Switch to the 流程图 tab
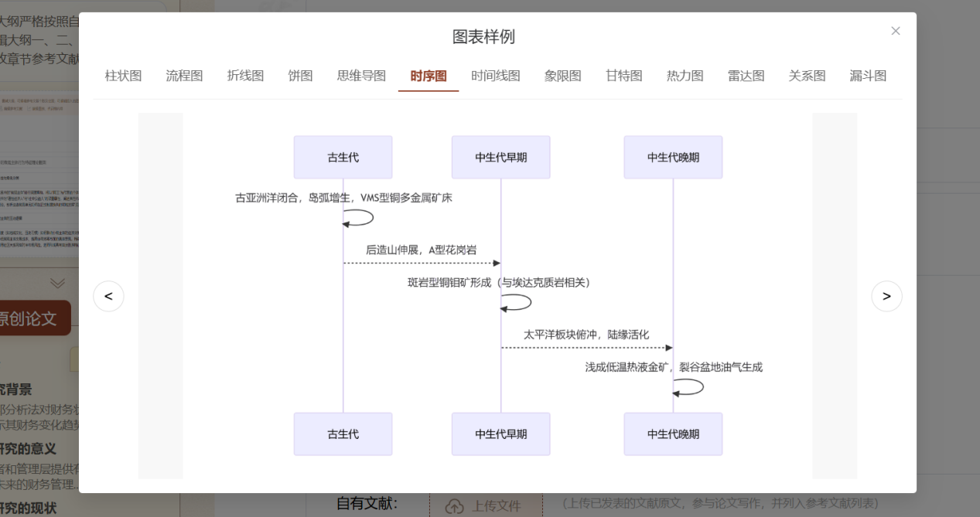 [x=184, y=76]
